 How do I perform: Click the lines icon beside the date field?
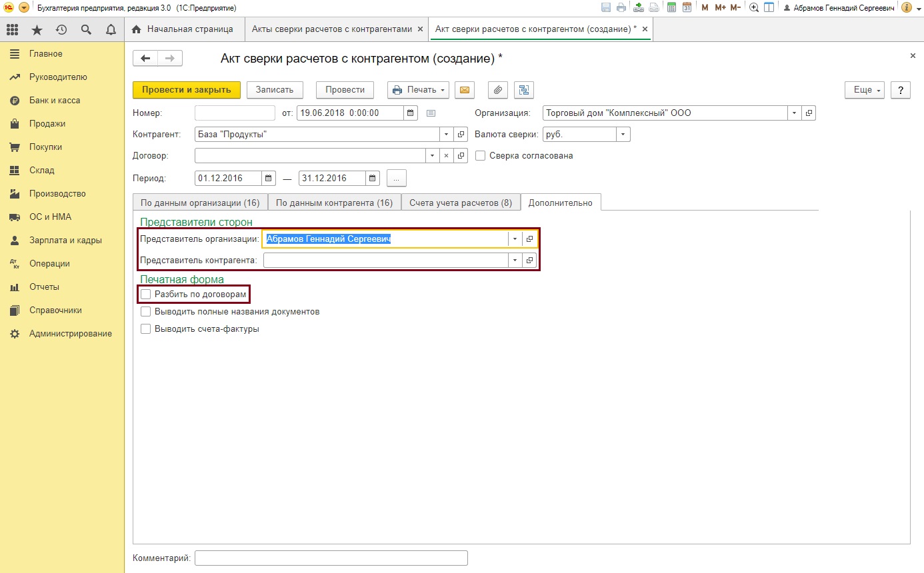click(x=431, y=113)
